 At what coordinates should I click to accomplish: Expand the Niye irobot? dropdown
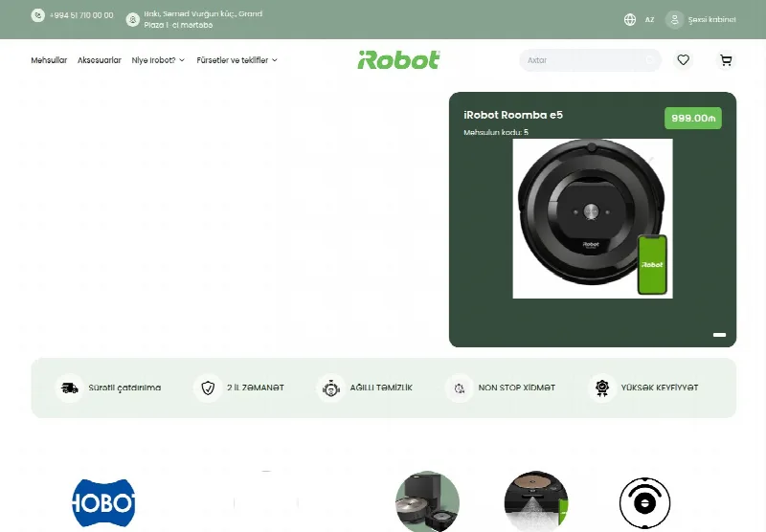pos(158,60)
